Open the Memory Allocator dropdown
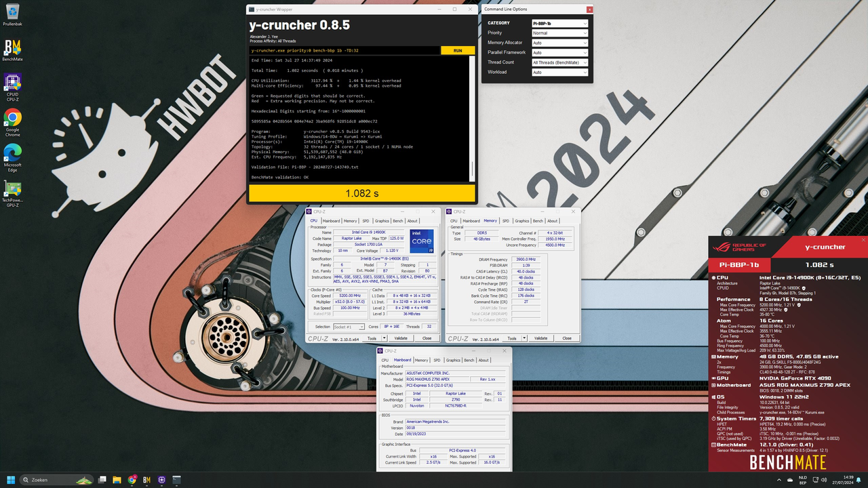 pyautogui.click(x=560, y=43)
